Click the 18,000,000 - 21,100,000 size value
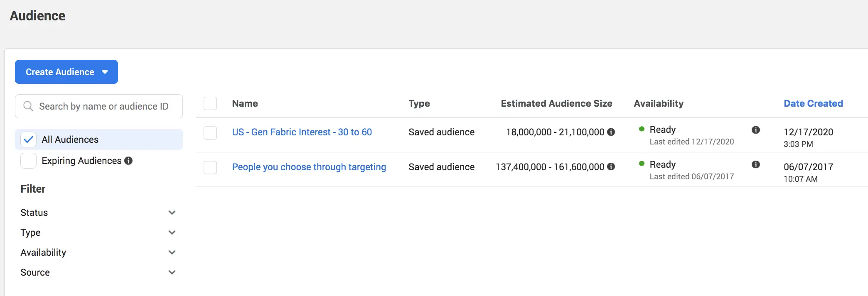The width and height of the screenshot is (868, 296). click(555, 132)
